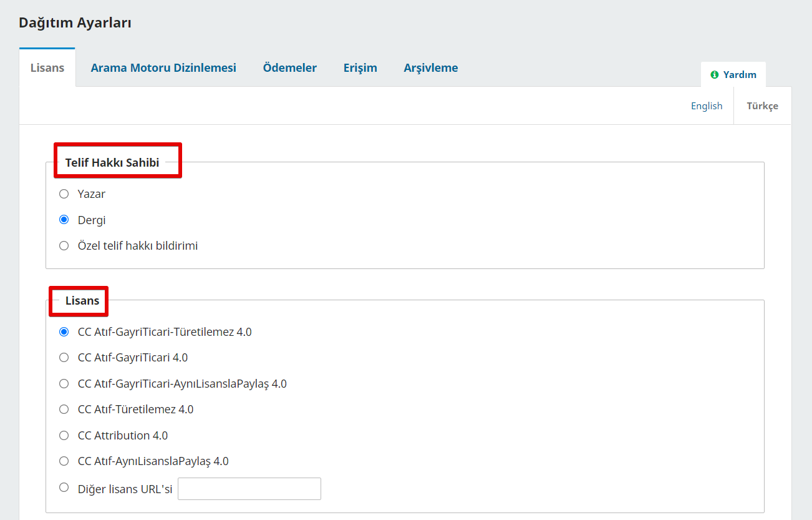812x520 pixels.
Task: Open the Erişim tab
Action: tap(360, 67)
